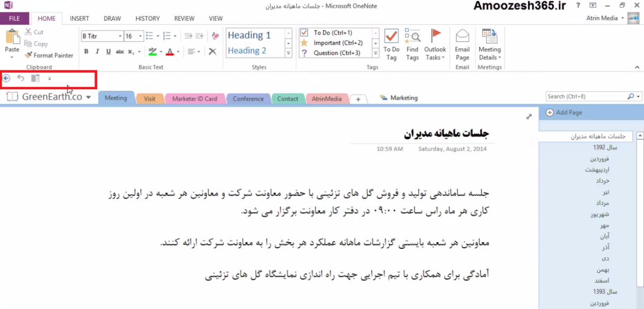This screenshot has width=644, height=309.
Task: Click the Format Painter brush icon
Action: pyautogui.click(x=28, y=55)
